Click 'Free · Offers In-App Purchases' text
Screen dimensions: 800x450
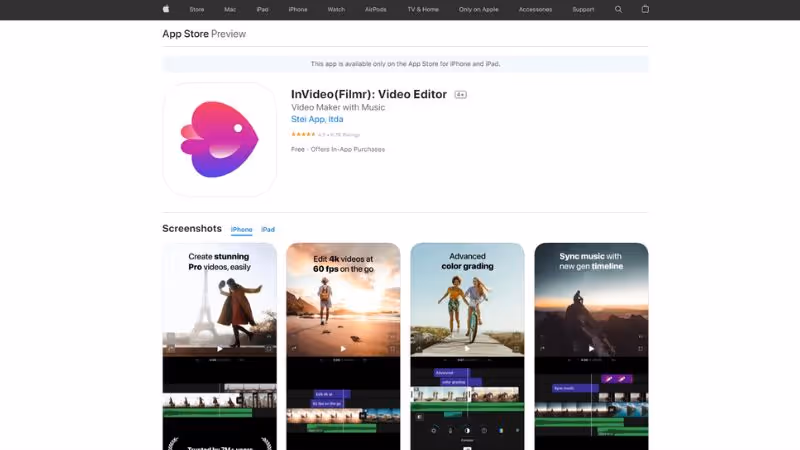338,149
